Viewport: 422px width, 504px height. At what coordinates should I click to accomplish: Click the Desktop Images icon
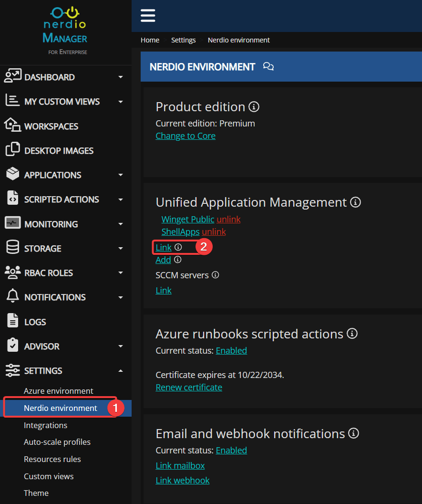(x=13, y=149)
